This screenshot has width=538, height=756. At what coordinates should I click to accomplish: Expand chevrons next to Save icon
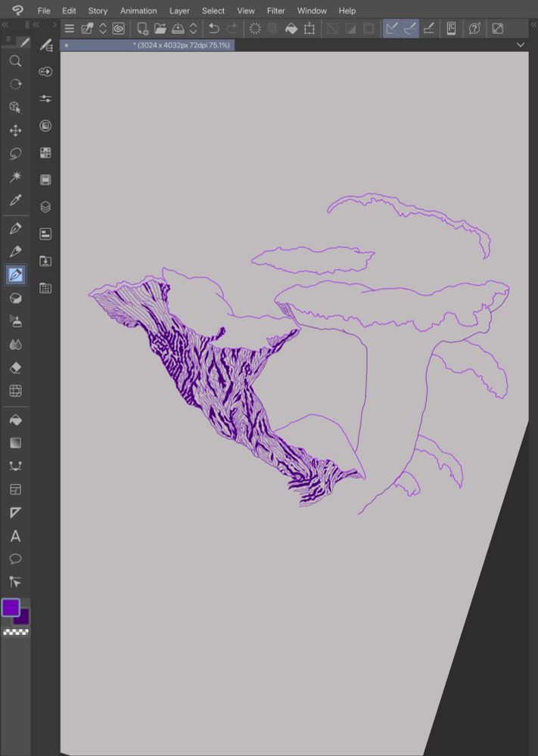click(x=194, y=29)
